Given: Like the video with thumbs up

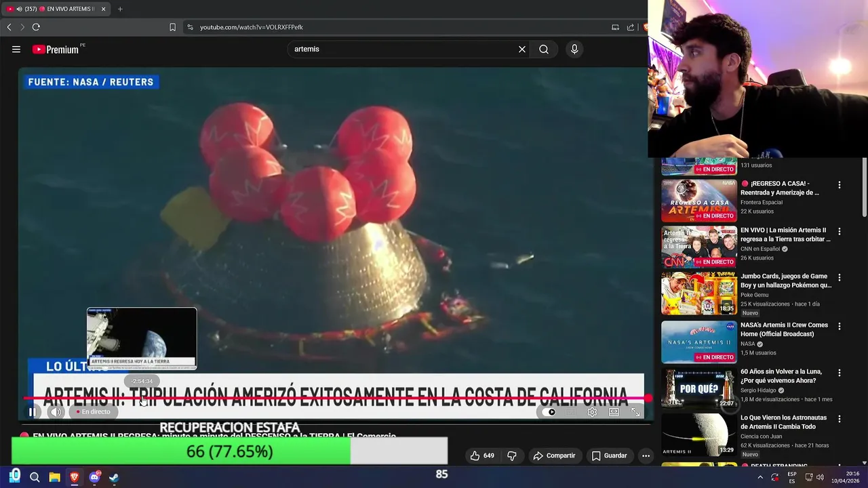Looking at the screenshot, I should point(482,455).
